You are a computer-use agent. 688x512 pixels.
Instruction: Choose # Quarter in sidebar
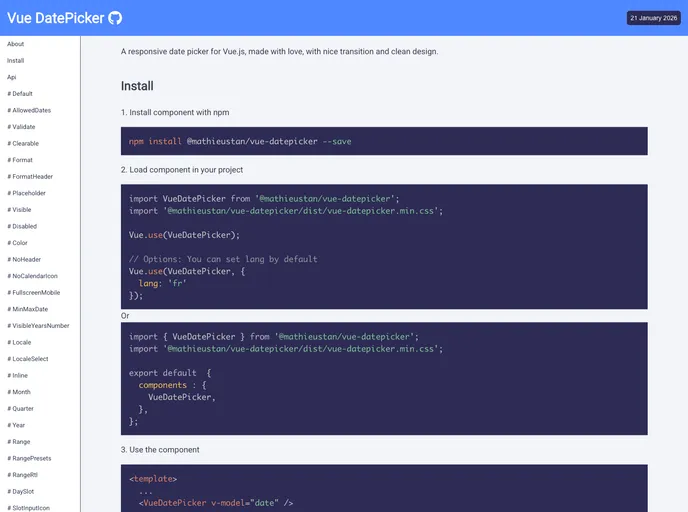(20, 408)
